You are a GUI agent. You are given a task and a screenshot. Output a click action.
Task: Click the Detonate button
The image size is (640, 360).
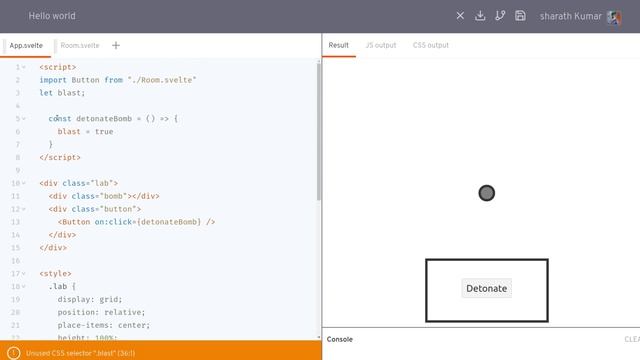tap(487, 288)
